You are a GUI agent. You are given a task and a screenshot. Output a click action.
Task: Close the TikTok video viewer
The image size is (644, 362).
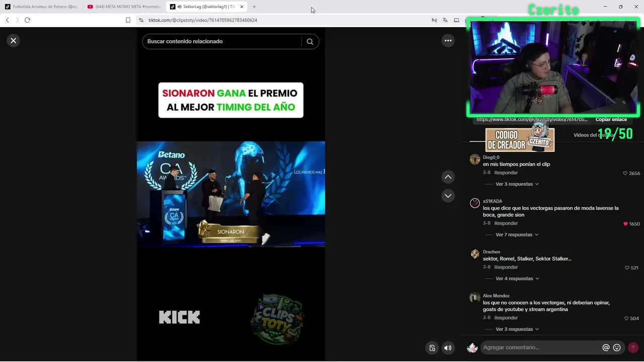[14, 41]
